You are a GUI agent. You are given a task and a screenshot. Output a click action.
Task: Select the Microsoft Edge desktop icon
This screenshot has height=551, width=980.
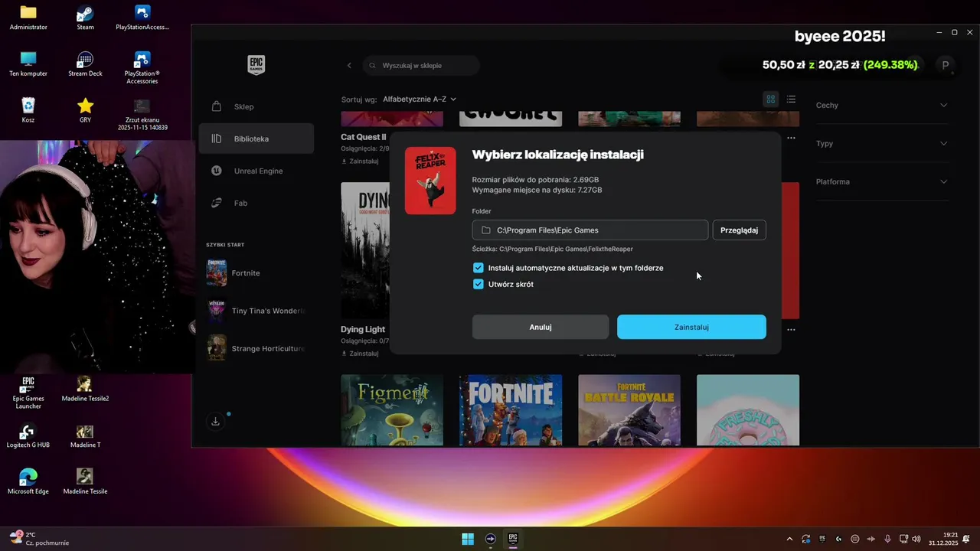(x=28, y=482)
